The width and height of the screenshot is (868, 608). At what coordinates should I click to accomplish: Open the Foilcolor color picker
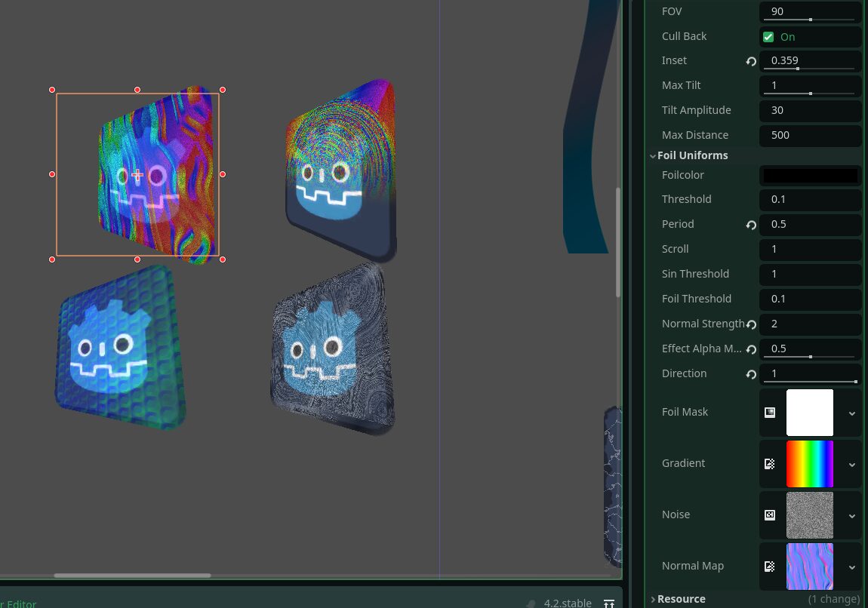point(811,175)
